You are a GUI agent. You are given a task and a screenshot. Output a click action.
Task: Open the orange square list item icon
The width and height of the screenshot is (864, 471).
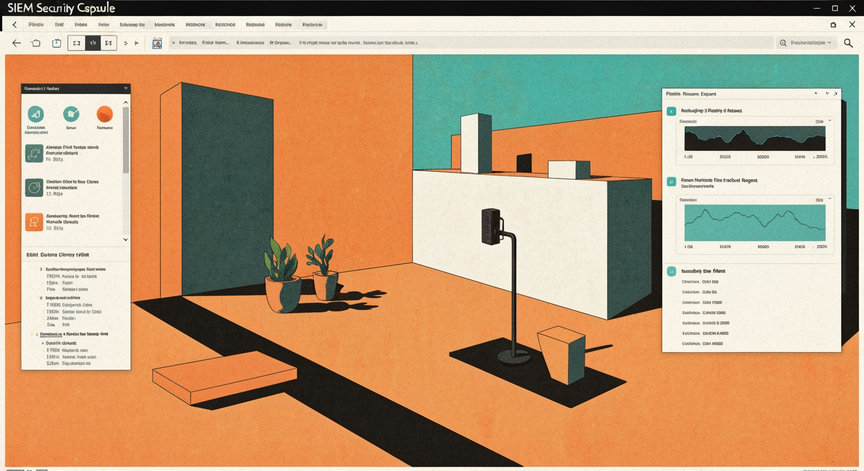(34, 222)
